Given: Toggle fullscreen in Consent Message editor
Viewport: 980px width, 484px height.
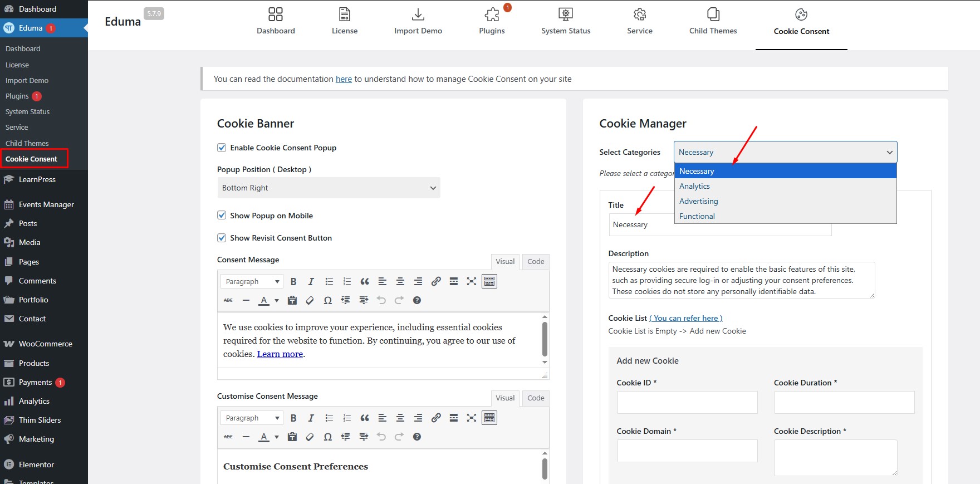Looking at the screenshot, I should tap(472, 282).
